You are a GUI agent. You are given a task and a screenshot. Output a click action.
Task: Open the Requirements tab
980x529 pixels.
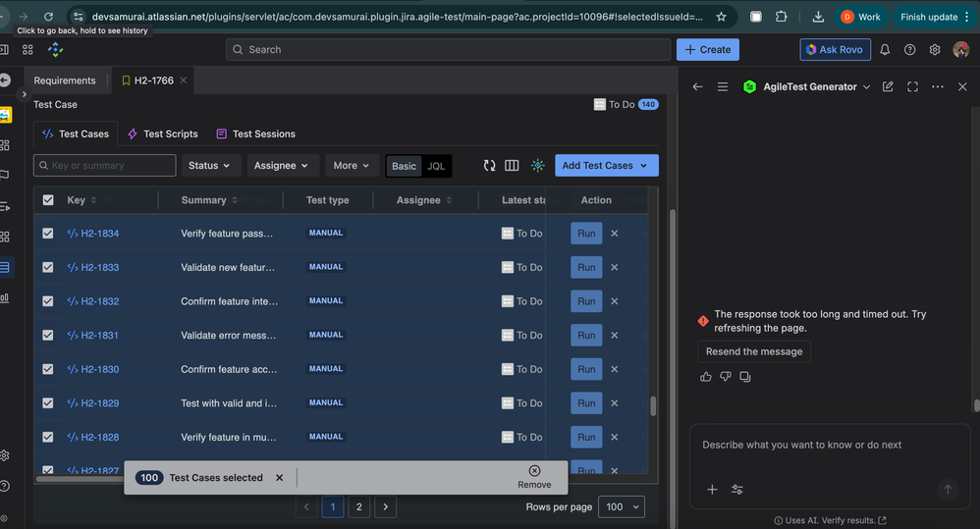[65, 80]
